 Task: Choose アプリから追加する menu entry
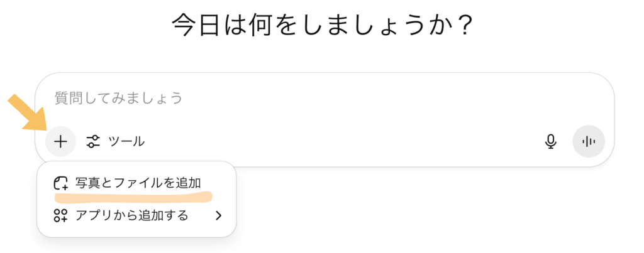click(x=138, y=215)
